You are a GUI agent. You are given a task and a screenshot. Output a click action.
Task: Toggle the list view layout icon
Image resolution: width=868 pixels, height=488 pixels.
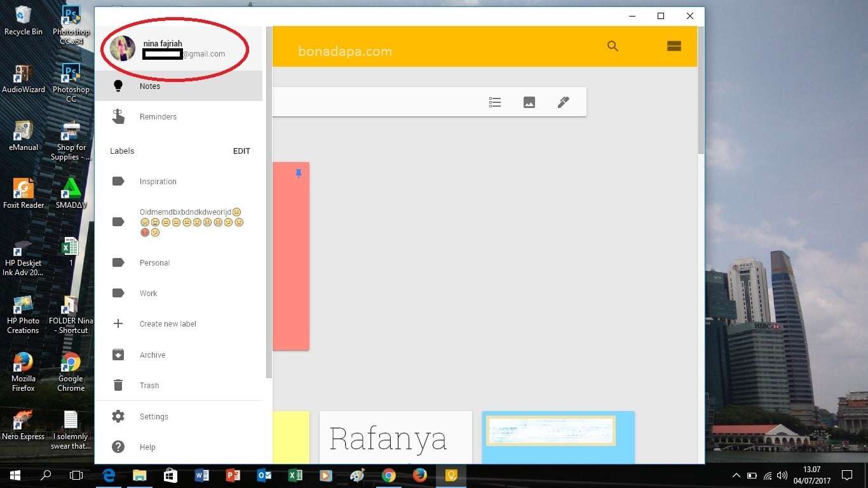tap(674, 46)
